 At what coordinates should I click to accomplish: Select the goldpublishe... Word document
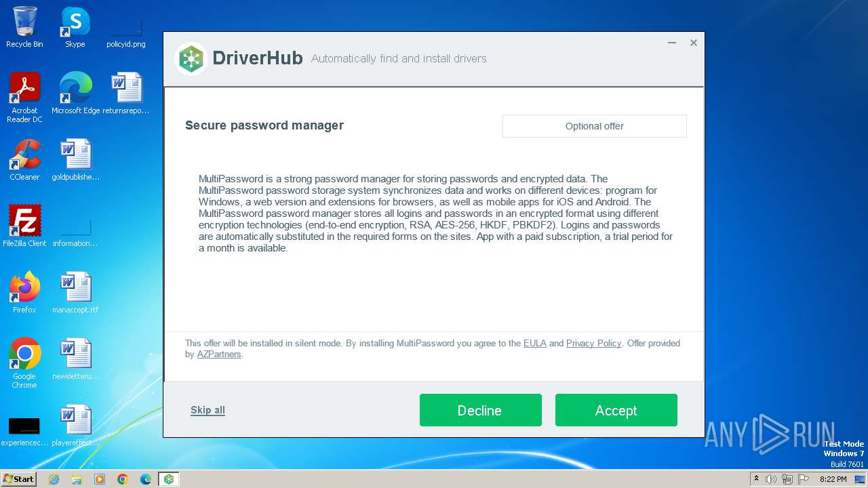[x=75, y=160]
